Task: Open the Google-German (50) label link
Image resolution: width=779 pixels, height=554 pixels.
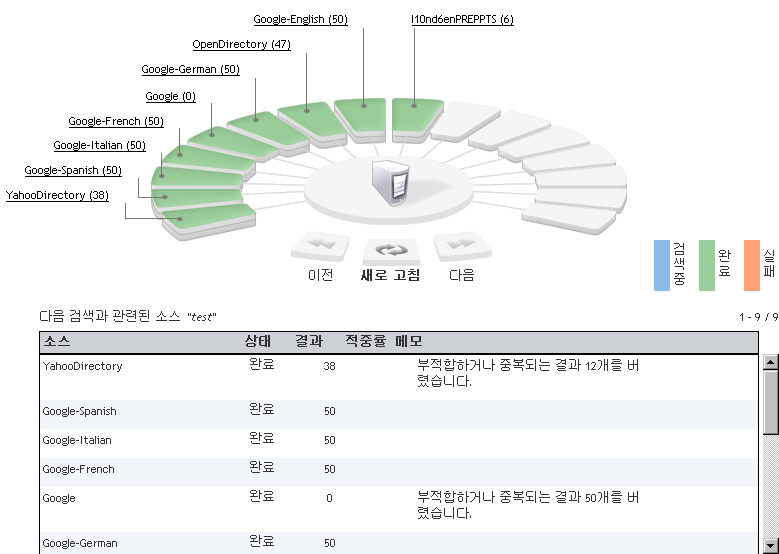Action: tap(190, 70)
